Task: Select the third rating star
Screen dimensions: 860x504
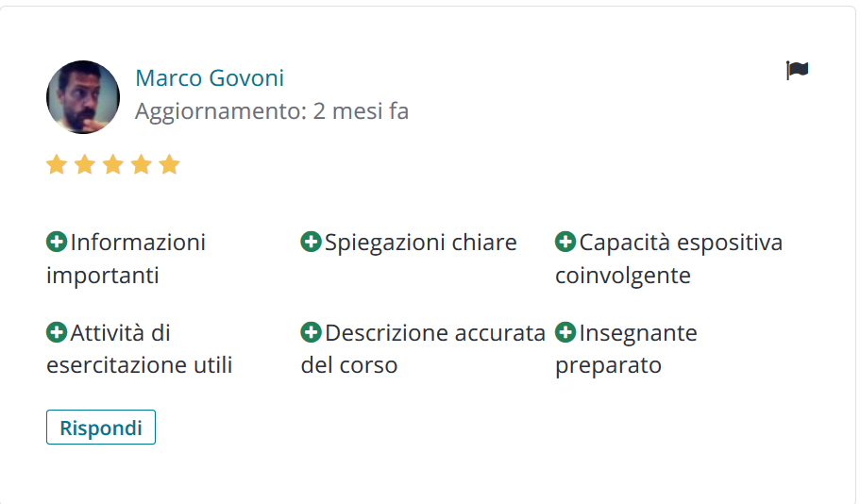Action: 113,164
